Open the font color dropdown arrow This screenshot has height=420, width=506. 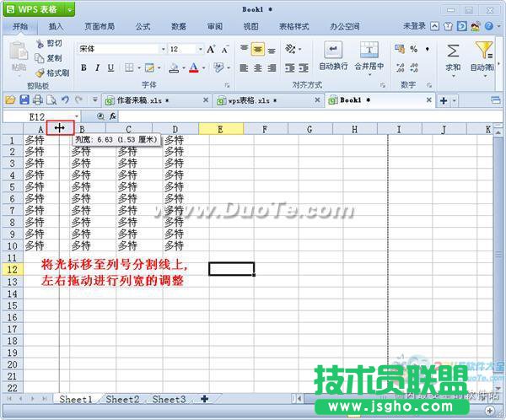click(203, 67)
